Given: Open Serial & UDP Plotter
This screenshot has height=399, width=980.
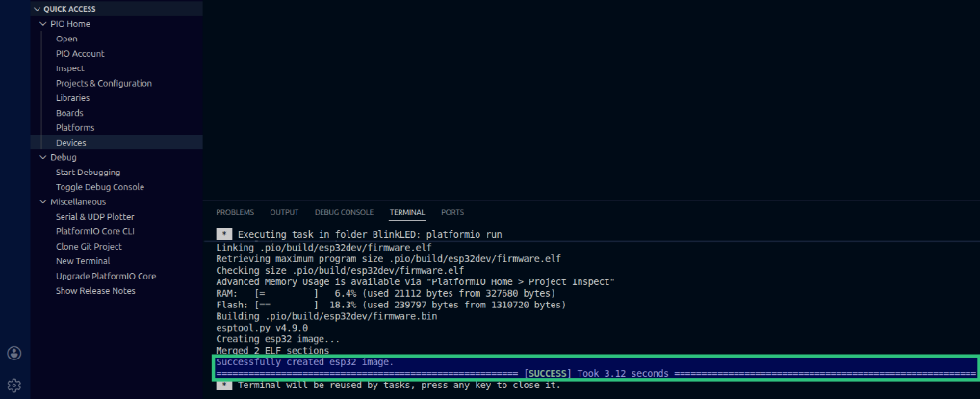Looking at the screenshot, I should coord(94,217).
